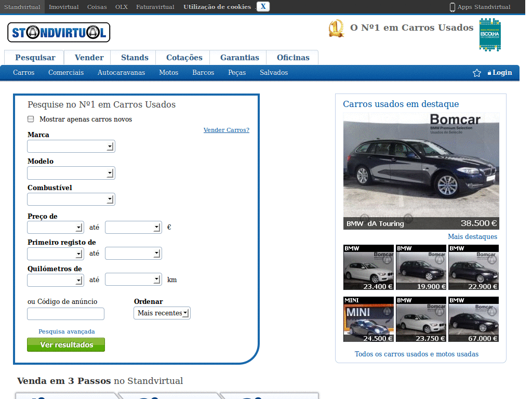Click the Login link

502,73
